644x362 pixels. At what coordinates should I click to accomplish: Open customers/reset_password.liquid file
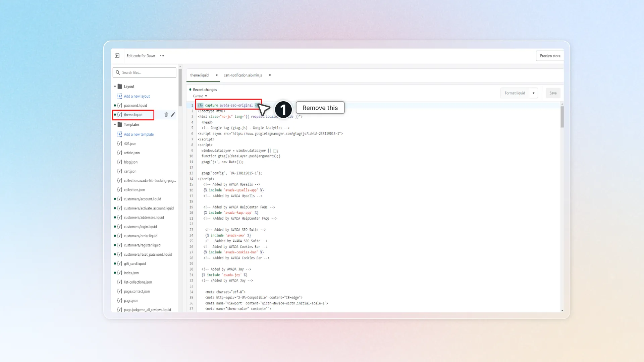click(x=148, y=255)
